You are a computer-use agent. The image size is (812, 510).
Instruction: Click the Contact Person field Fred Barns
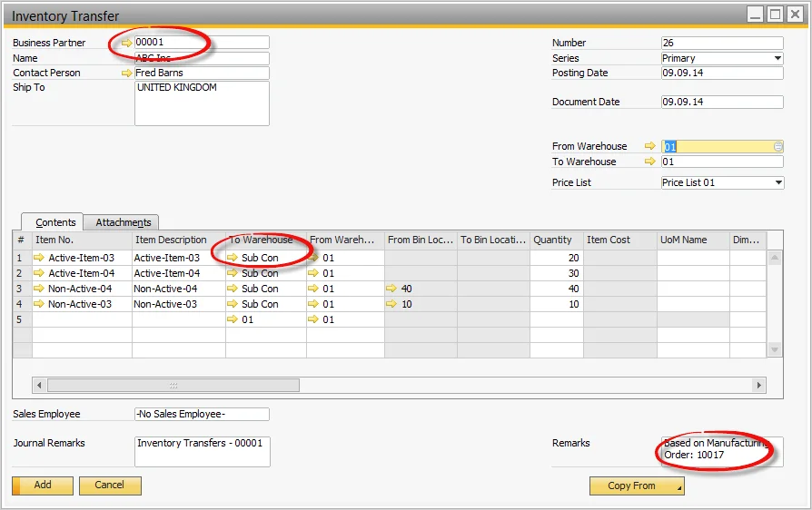coord(202,73)
